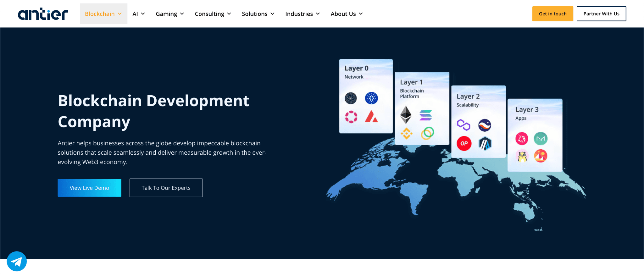The height and width of the screenshot is (276, 644).
Task: Click the yellow cartoon character icon in Layer 3
Action: click(522, 156)
